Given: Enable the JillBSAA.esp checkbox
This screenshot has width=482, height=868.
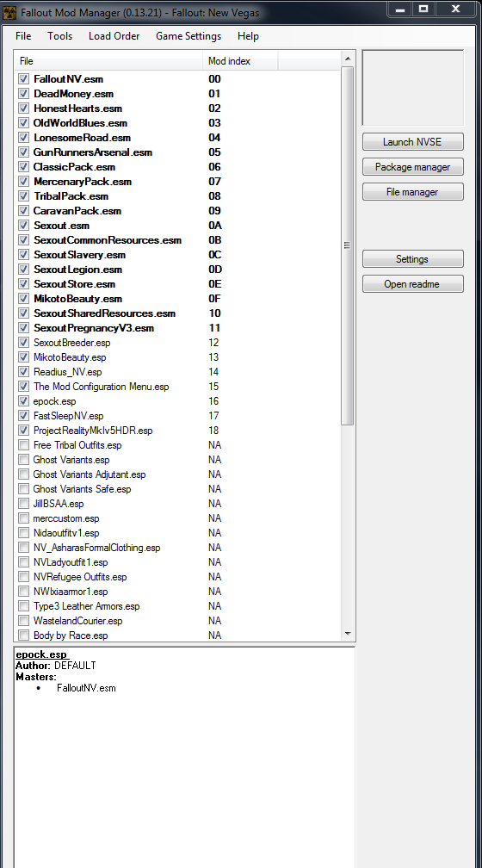Looking at the screenshot, I should pos(24,503).
